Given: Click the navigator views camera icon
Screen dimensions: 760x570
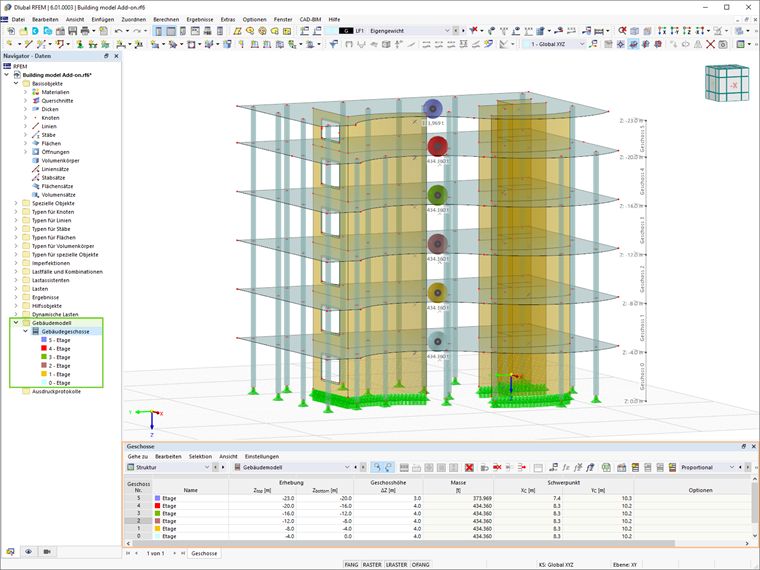Looking at the screenshot, I should pyautogui.click(x=47, y=552).
